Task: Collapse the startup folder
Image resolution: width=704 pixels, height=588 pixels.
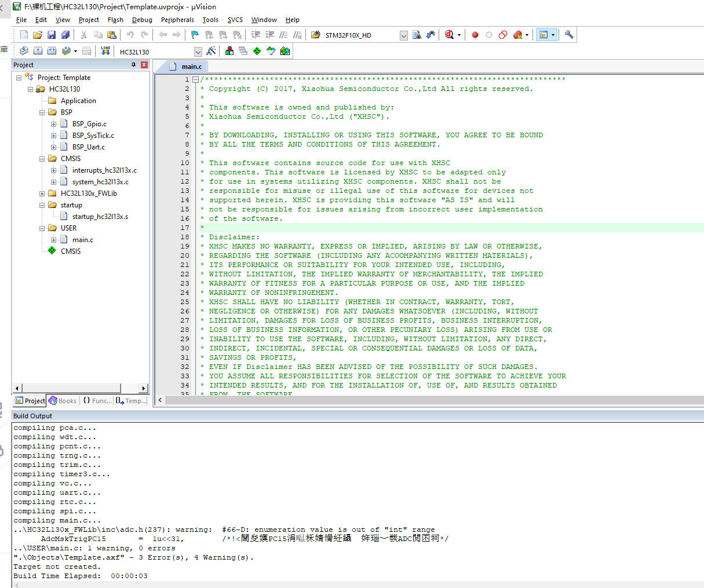Action: point(42,205)
